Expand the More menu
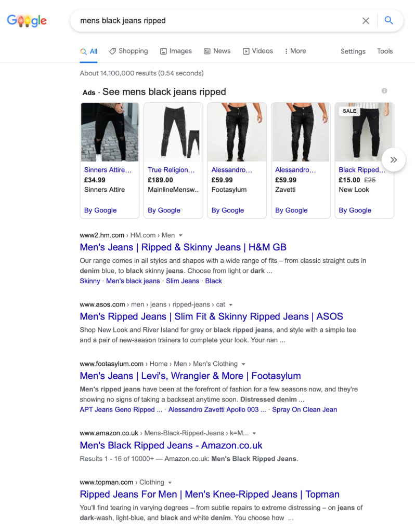415x532 pixels. pyautogui.click(x=295, y=51)
